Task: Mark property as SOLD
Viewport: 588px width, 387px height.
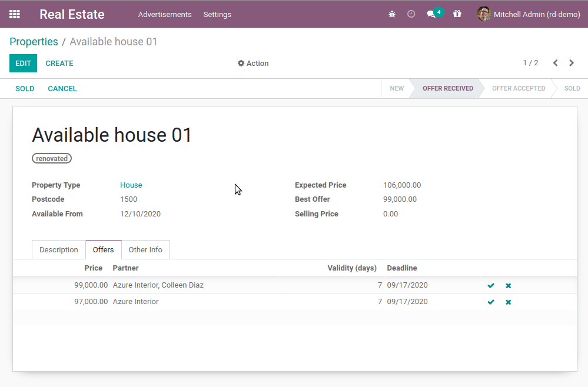Action: point(25,88)
